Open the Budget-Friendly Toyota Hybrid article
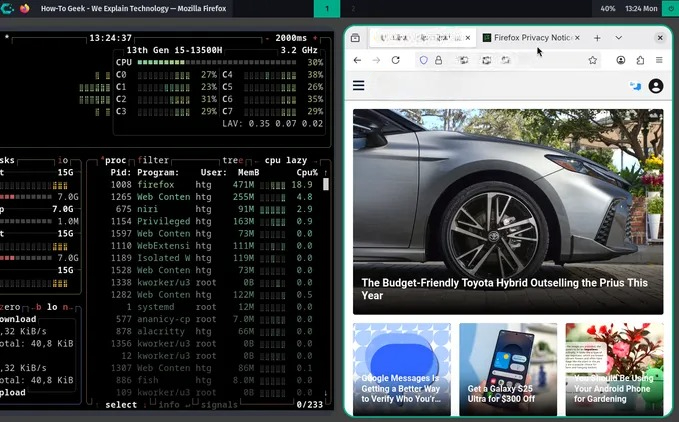Viewport: 679px width, 422px height. pyautogui.click(x=504, y=289)
